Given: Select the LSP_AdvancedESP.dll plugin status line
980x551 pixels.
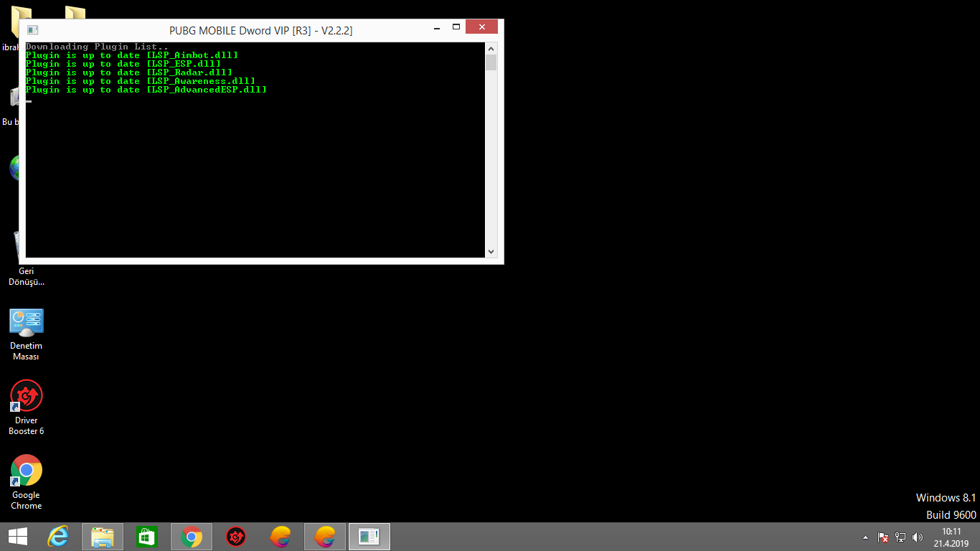Looking at the screenshot, I should coord(146,90).
